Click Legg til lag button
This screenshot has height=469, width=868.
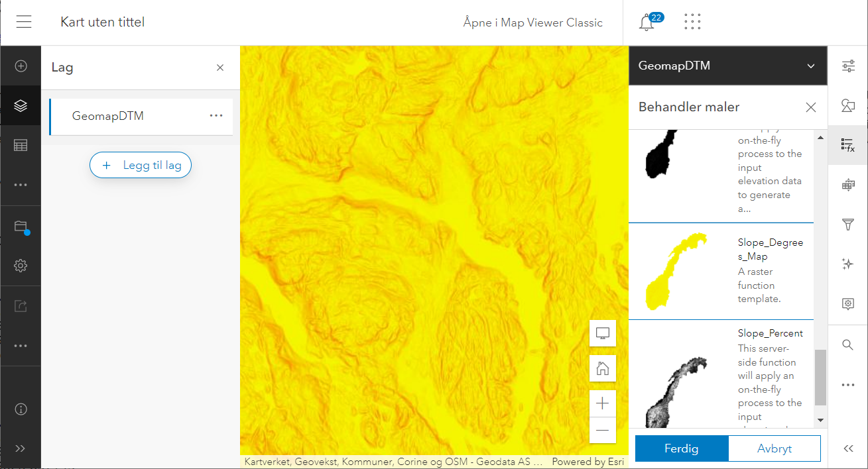[141, 165]
